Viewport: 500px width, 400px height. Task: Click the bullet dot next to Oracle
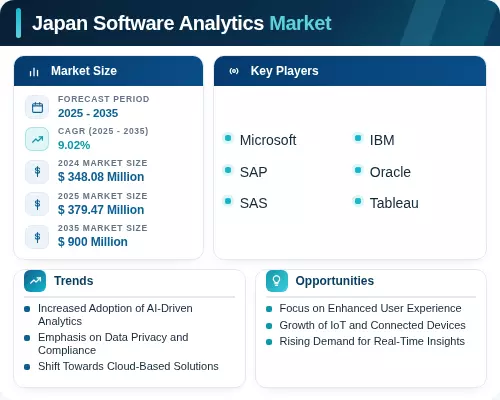pos(358,170)
